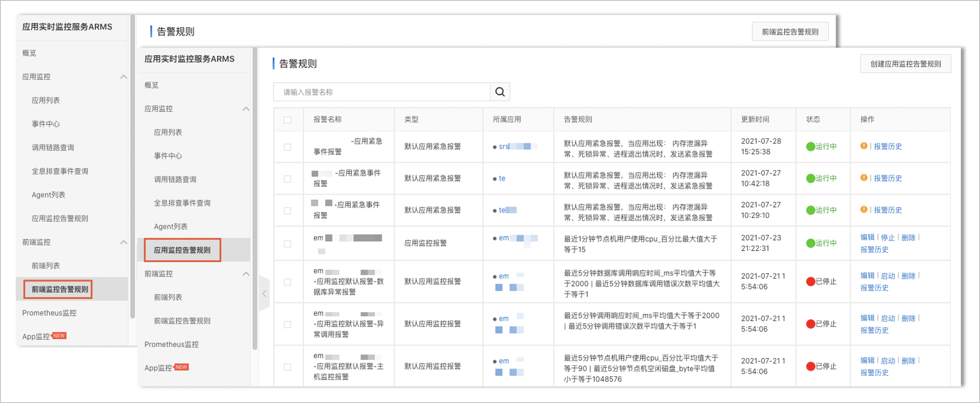980x403 pixels.
Task: Tick the checkbox for the 15:25:38 row
Action: tap(288, 147)
